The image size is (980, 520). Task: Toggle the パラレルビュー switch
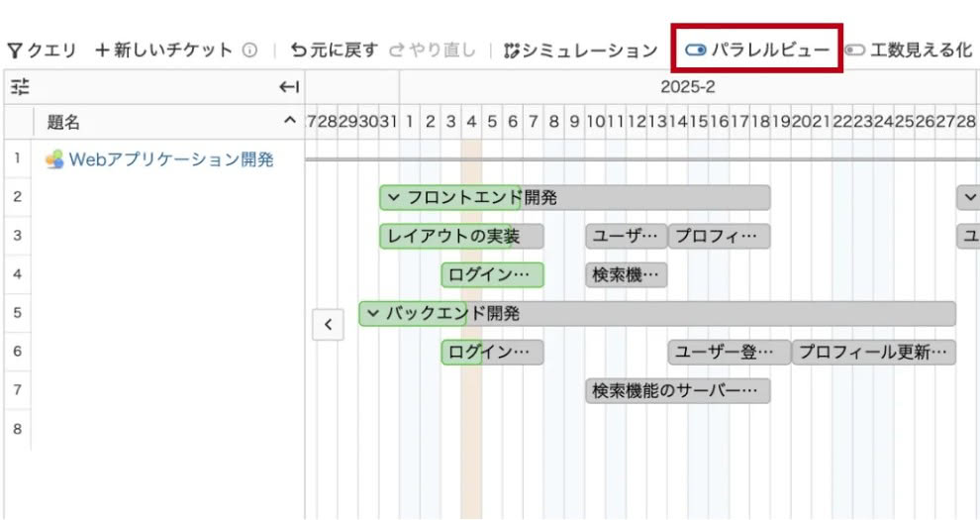(696, 50)
